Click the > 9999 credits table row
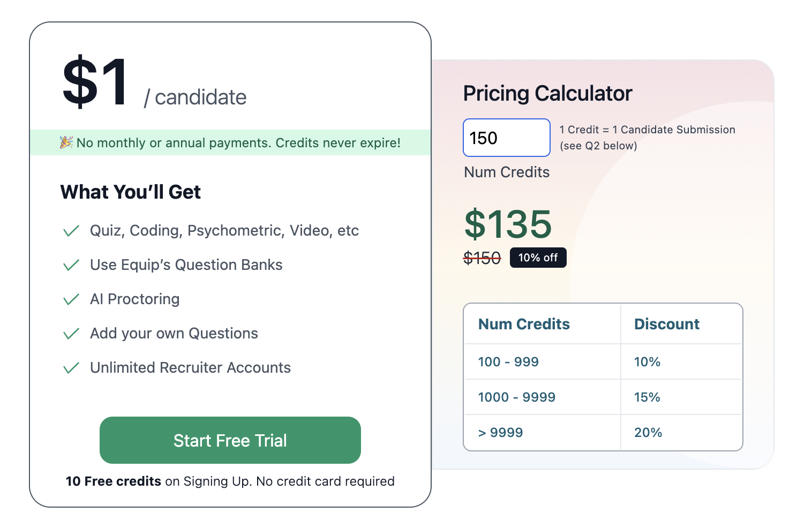 (x=500, y=432)
